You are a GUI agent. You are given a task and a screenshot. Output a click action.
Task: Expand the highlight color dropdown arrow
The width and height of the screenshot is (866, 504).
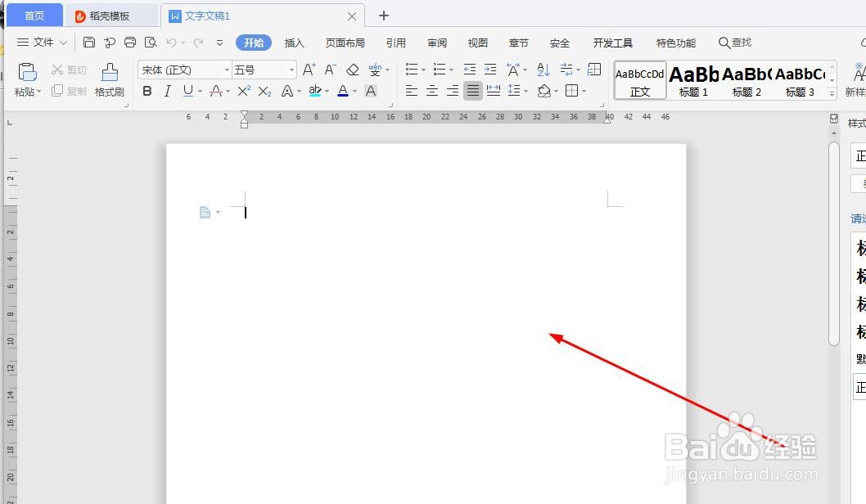(327, 91)
